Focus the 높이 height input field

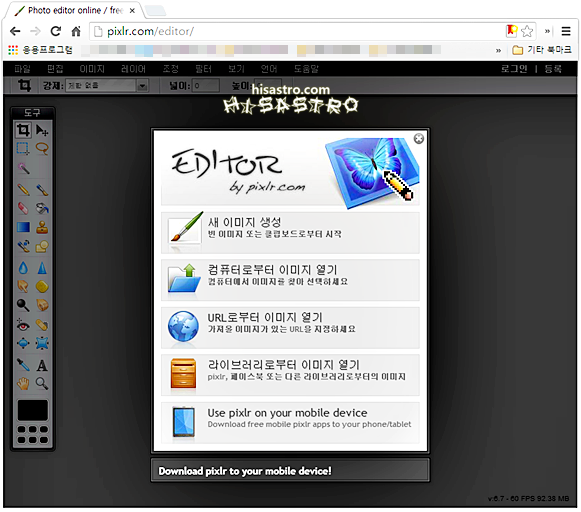[x=269, y=85]
